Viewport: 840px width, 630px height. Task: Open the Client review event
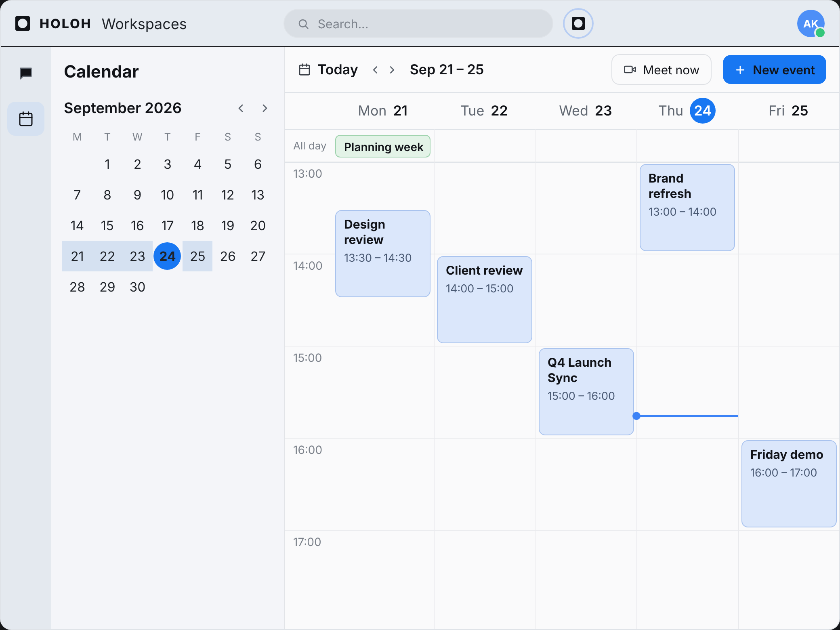485,300
